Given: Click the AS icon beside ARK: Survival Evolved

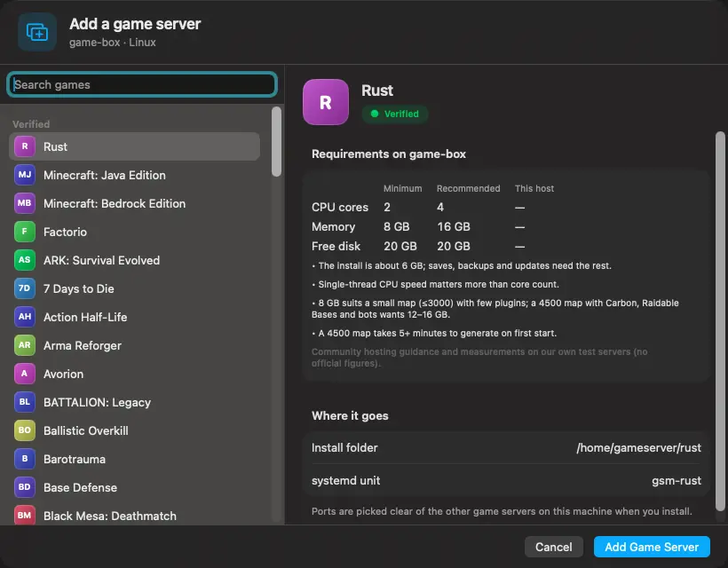Looking at the screenshot, I should coord(25,260).
